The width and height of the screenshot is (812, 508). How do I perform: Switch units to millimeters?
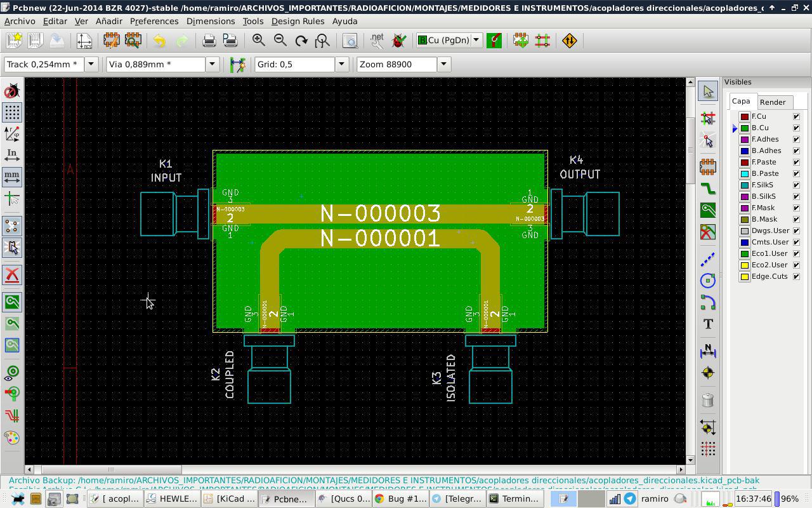coord(11,176)
